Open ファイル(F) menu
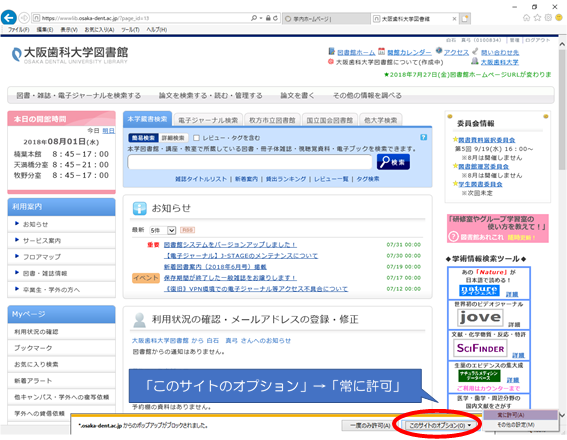 tap(18, 30)
